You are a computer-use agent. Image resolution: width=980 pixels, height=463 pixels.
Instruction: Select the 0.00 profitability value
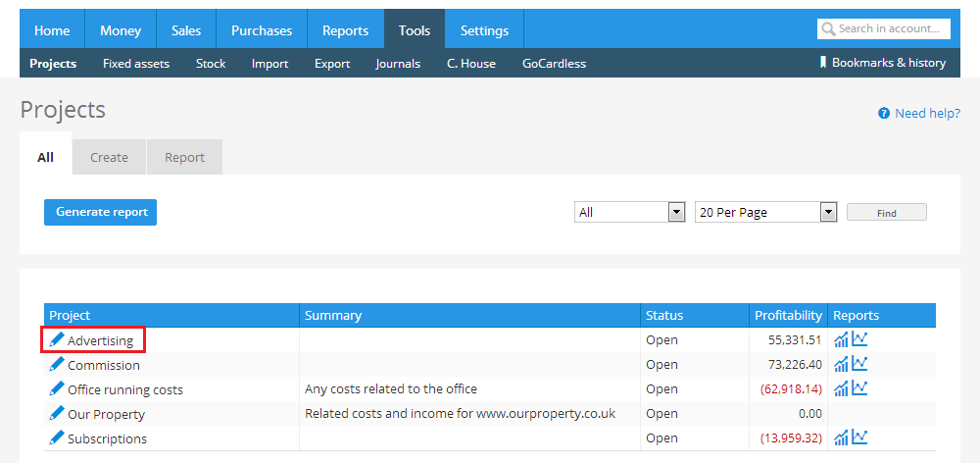click(x=810, y=414)
